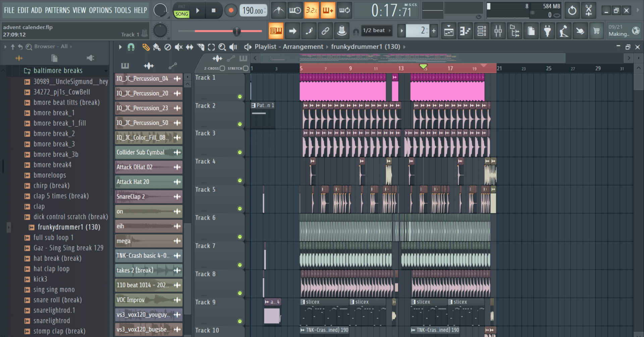644x337 pixels.
Task: Open the piano roll view icon
Action: [x=465, y=31]
